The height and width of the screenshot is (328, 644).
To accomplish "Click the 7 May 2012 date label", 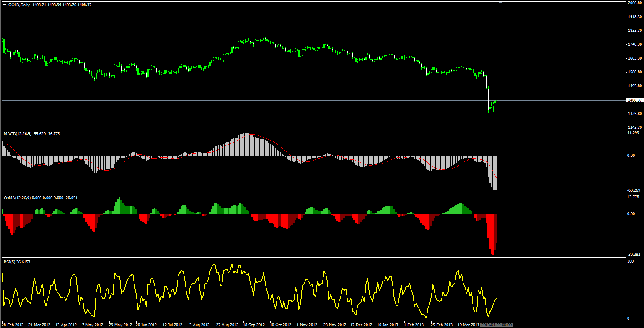I will 93,325.
